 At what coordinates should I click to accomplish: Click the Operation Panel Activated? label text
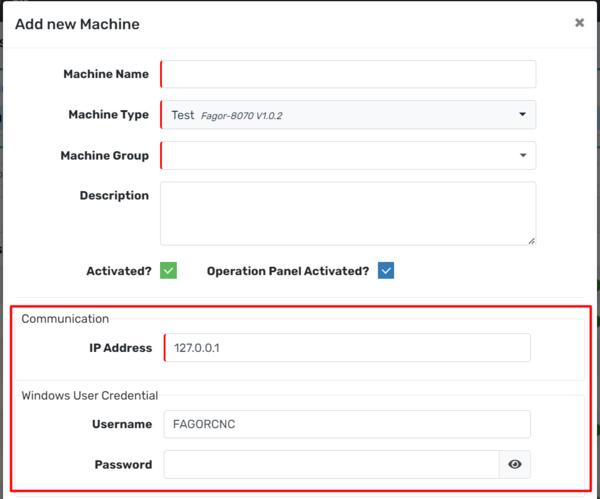tap(288, 271)
